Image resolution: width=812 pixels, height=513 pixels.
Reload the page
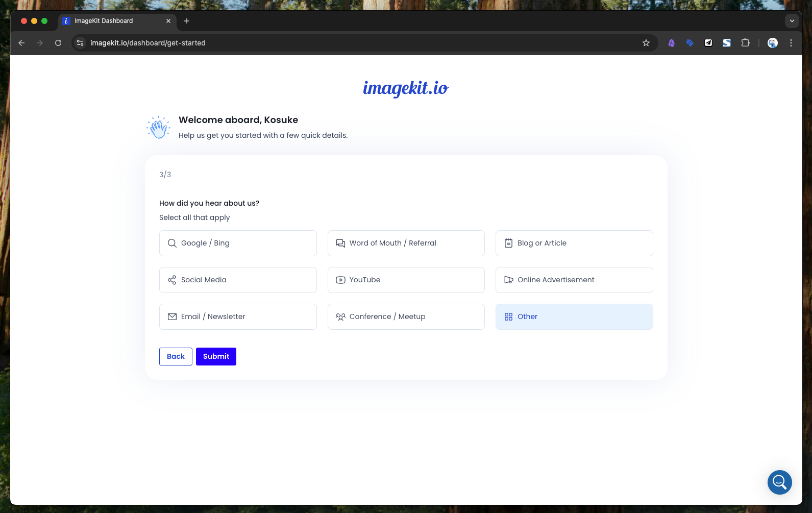pos(58,43)
